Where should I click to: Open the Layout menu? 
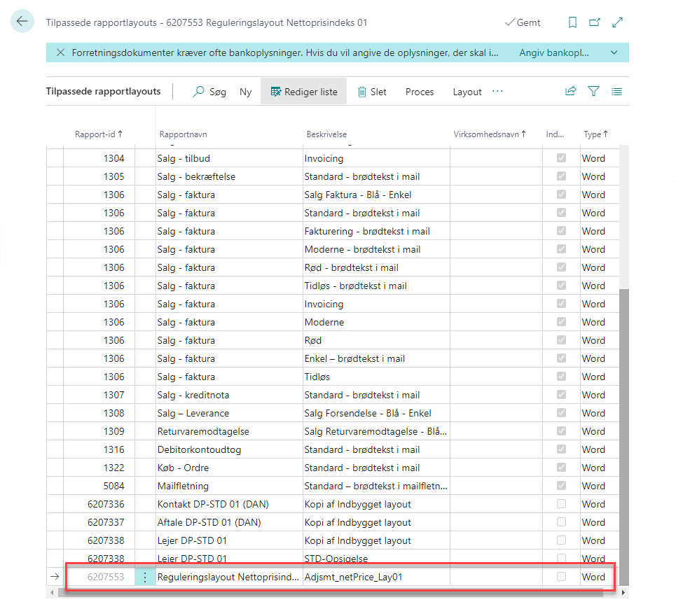click(x=467, y=92)
